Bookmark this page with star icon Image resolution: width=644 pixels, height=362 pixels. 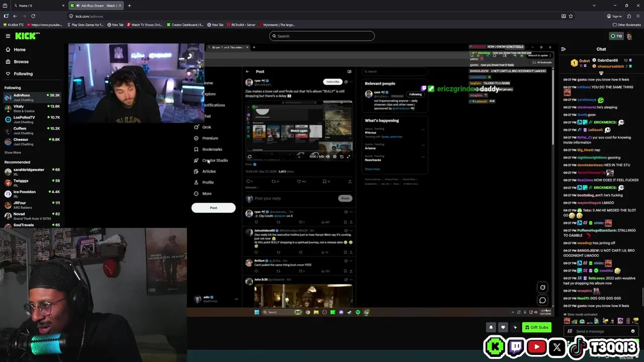point(571,16)
